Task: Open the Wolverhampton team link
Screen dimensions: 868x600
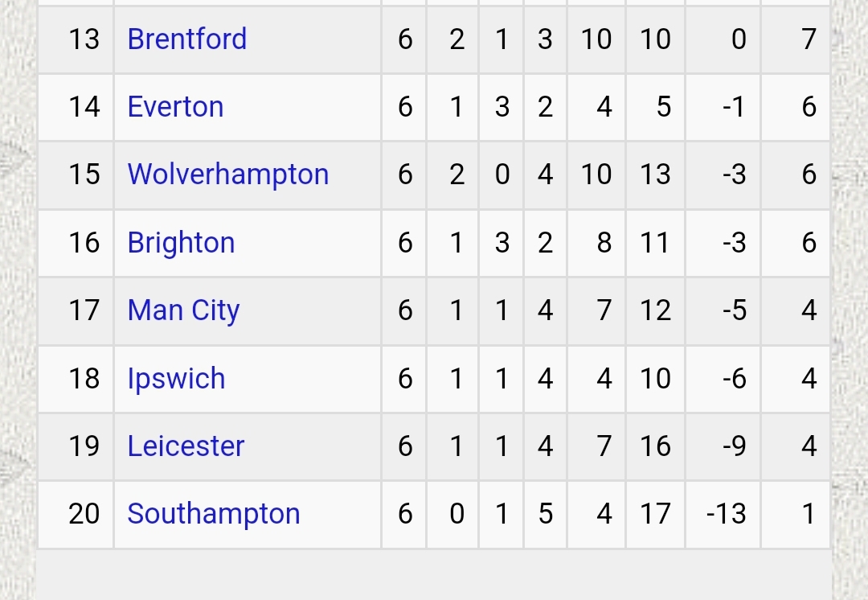Action: [x=228, y=175]
